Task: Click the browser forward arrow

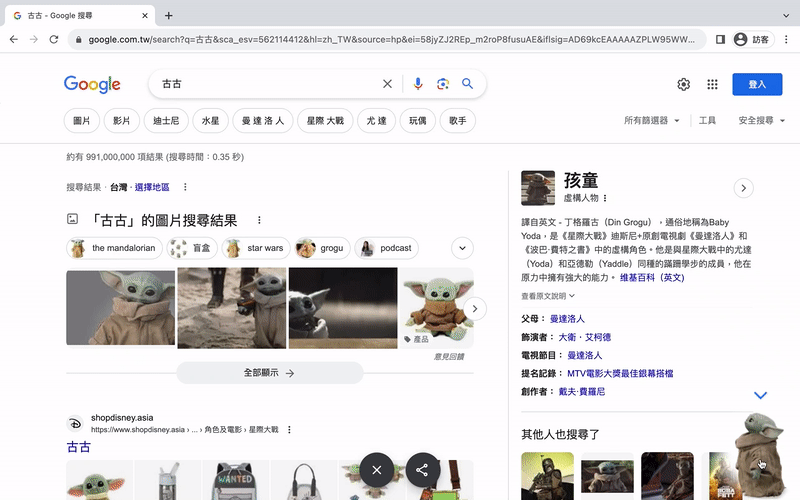Action: [x=34, y=39]
